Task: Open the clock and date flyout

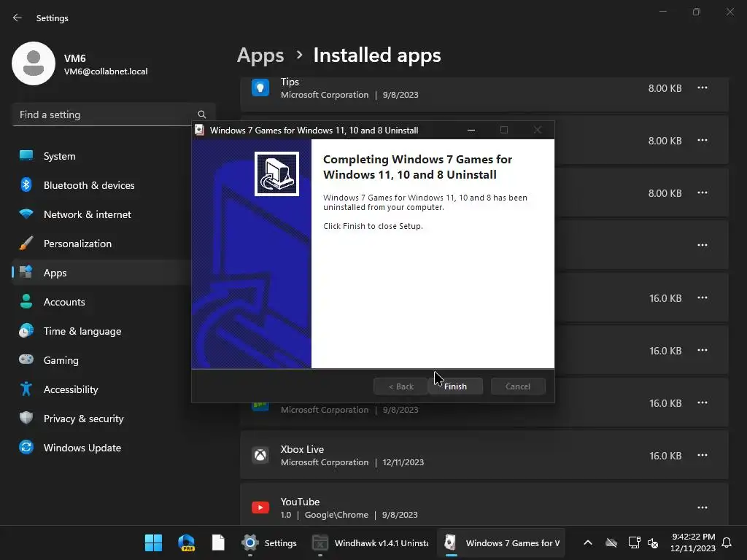Action: tap(693, 542)
